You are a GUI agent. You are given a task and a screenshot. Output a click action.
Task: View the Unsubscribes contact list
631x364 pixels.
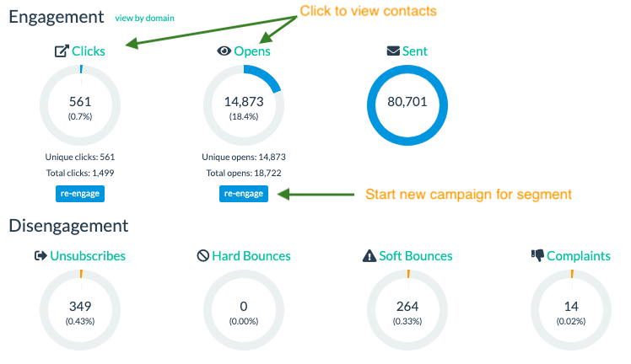tap(89, 255)
